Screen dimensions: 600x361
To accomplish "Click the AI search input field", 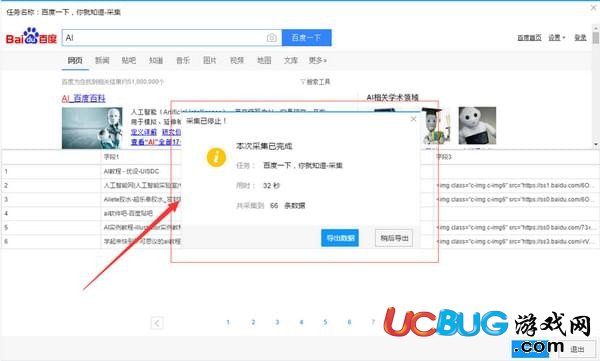I will 165,38.
